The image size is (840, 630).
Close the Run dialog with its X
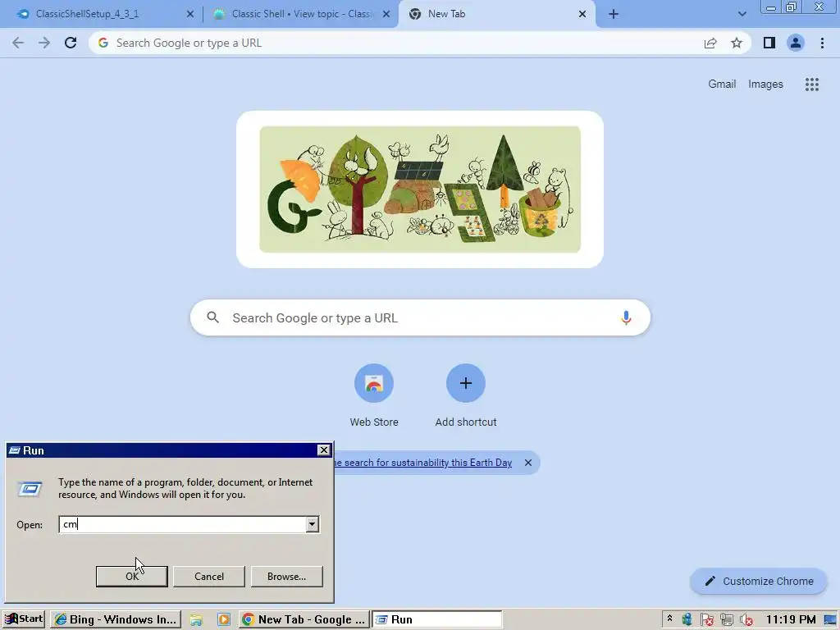pyautogui.click(x=323, y=450)
